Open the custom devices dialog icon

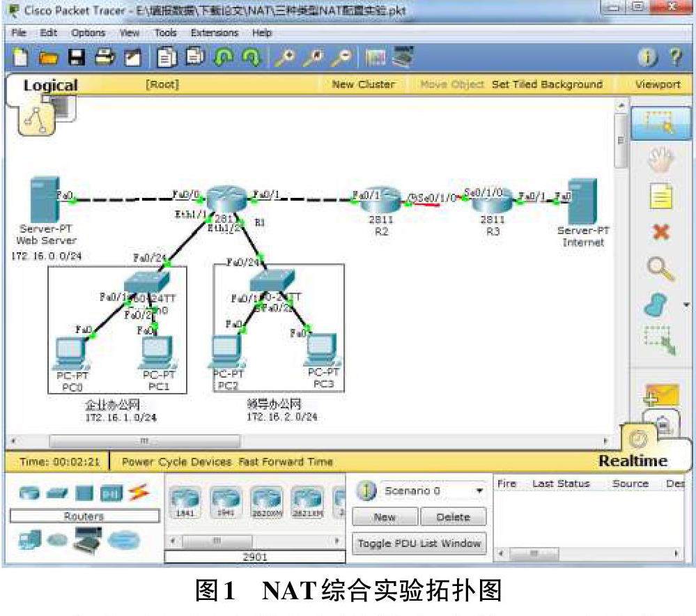pos(403,56)
